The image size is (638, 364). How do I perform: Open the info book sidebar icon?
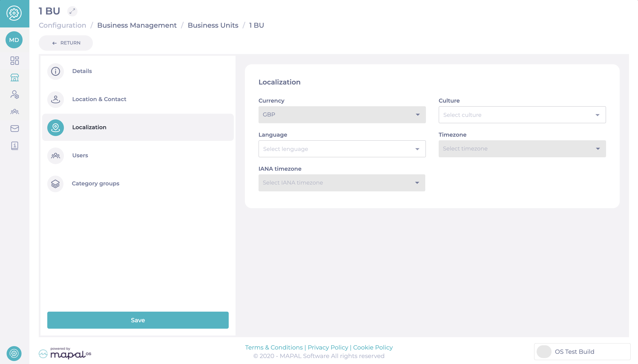coord(14,146)
